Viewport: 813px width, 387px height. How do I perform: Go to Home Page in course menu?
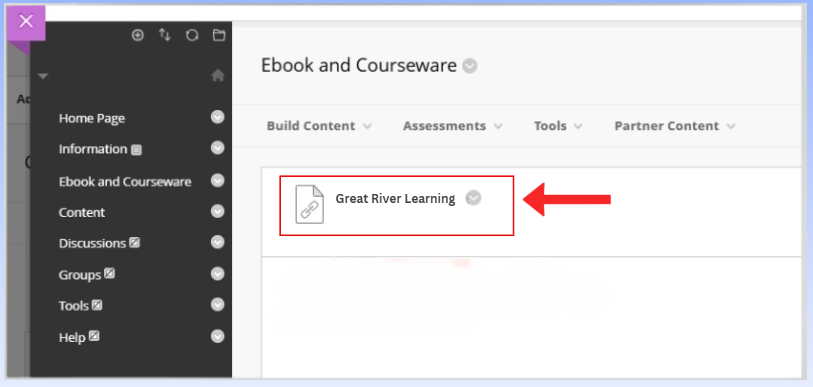tap(92, 118)
